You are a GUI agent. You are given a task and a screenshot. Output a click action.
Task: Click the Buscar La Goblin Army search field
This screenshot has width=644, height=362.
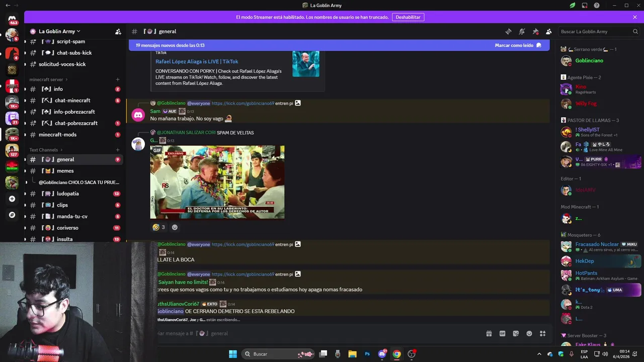[599, 31]
